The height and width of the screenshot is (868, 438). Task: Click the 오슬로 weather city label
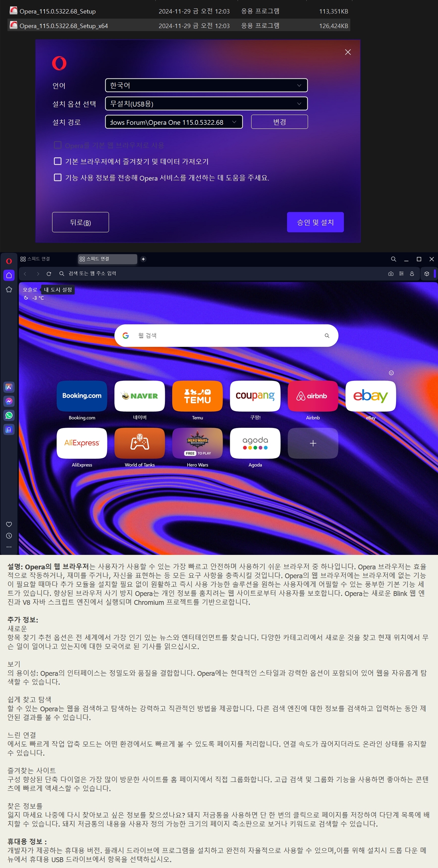tap(30, 290)
